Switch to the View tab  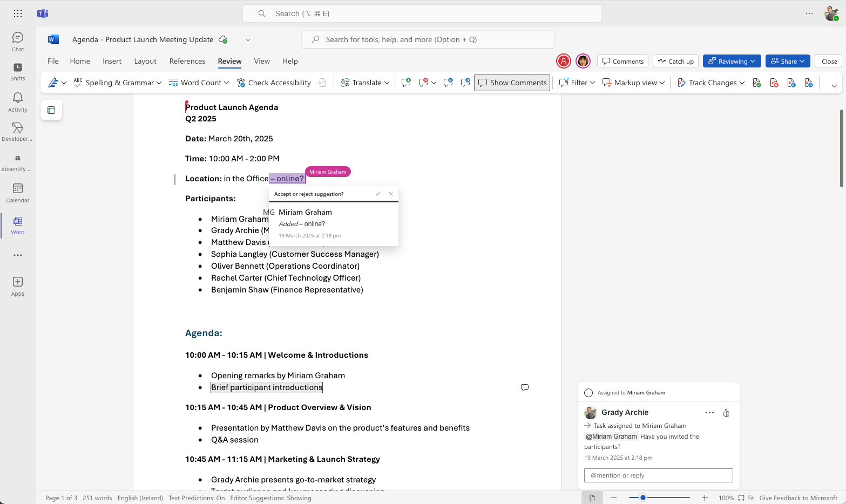click(262, 61)
